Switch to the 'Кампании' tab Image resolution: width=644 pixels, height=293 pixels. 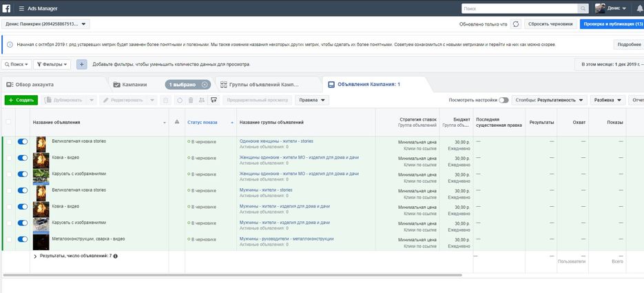[134, 84]
